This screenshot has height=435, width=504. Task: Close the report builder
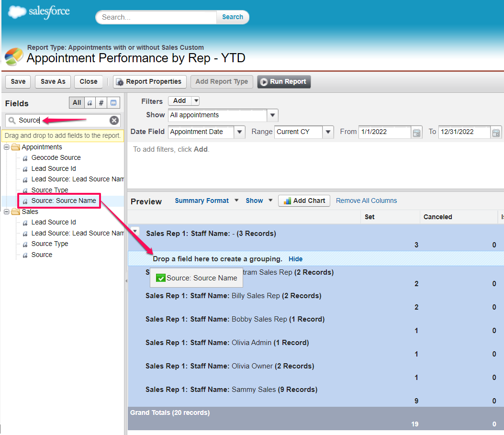(x=89, y=82)
